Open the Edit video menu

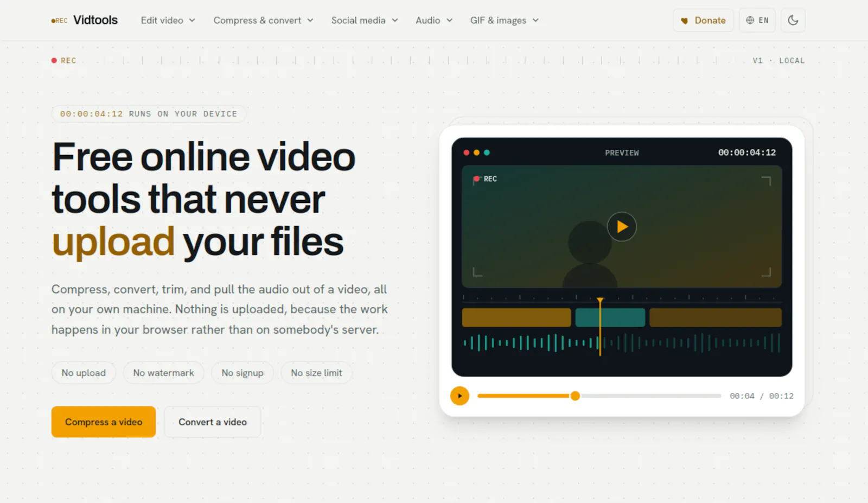click(168, 20)
